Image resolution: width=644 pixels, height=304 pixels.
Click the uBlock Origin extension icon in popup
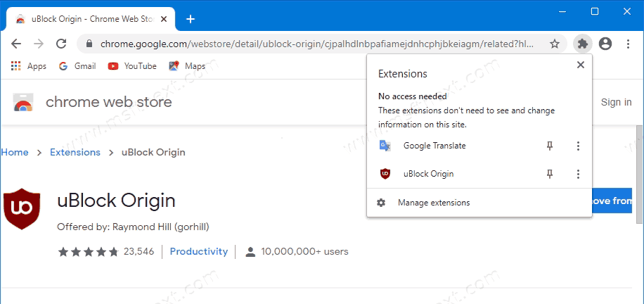[385, 174]
